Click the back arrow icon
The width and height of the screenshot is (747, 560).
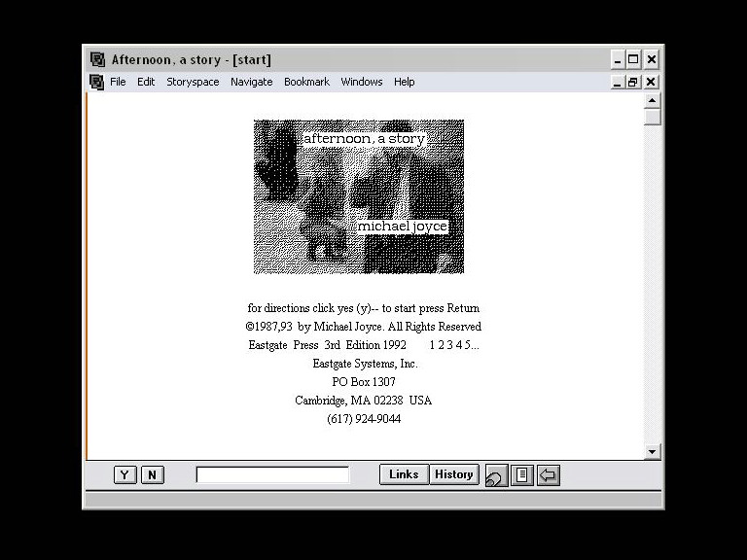(x=549, y=475)
